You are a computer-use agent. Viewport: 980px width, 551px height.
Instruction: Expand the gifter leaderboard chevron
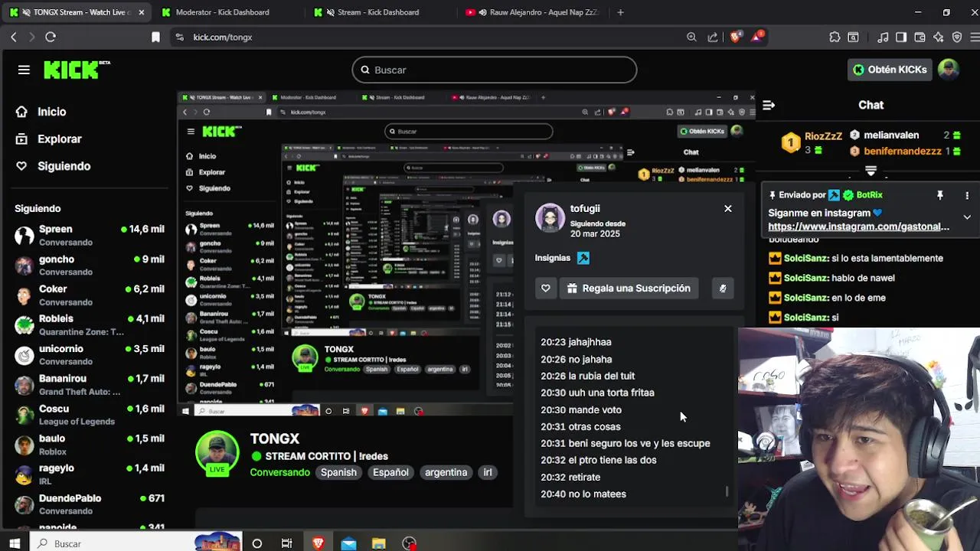[x=871, y=170]
